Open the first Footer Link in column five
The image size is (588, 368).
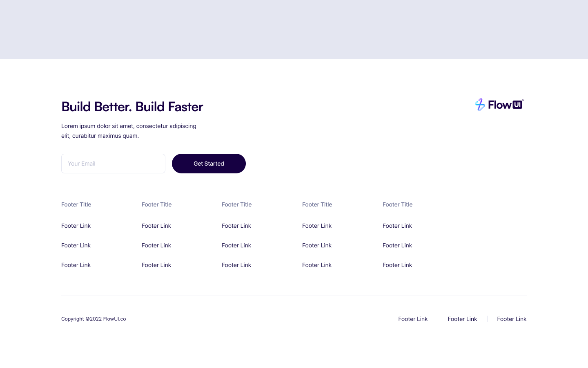[397, 226]
